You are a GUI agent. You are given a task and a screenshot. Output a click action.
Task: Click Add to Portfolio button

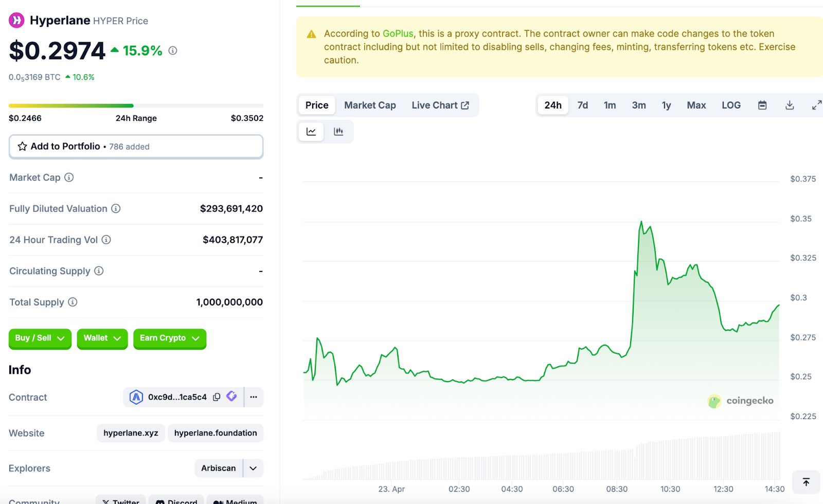[x=136, y=147]
